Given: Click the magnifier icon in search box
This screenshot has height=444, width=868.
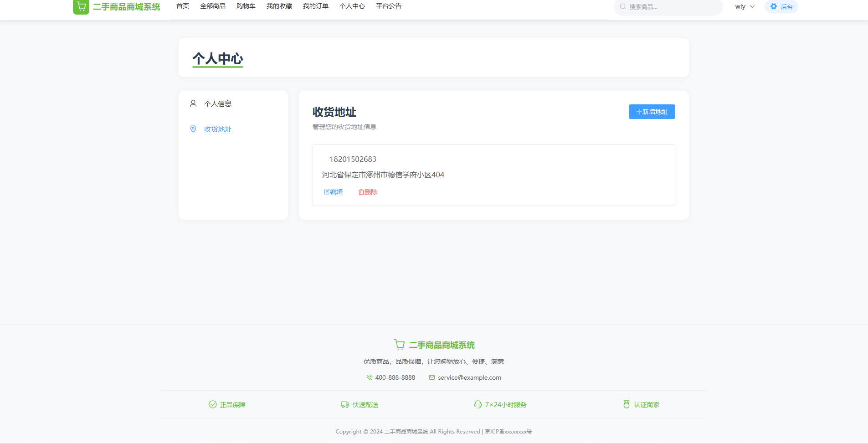Looking at the screenshot, I should [622, 6].
